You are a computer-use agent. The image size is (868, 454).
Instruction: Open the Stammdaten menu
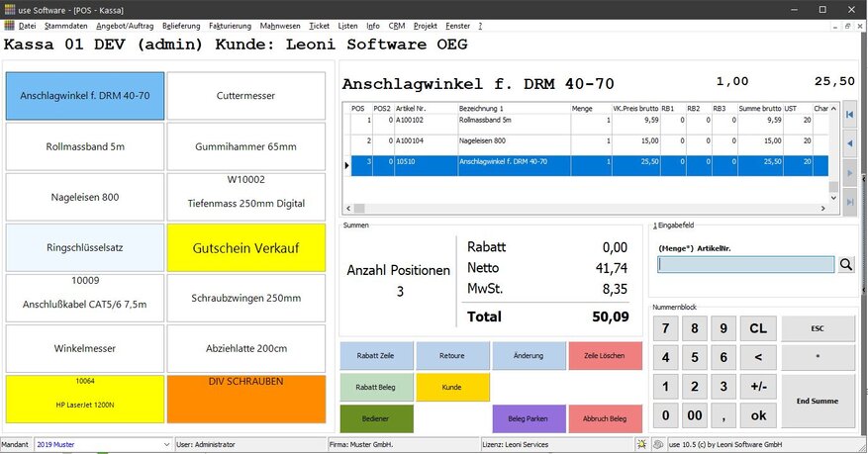[65, 25]
